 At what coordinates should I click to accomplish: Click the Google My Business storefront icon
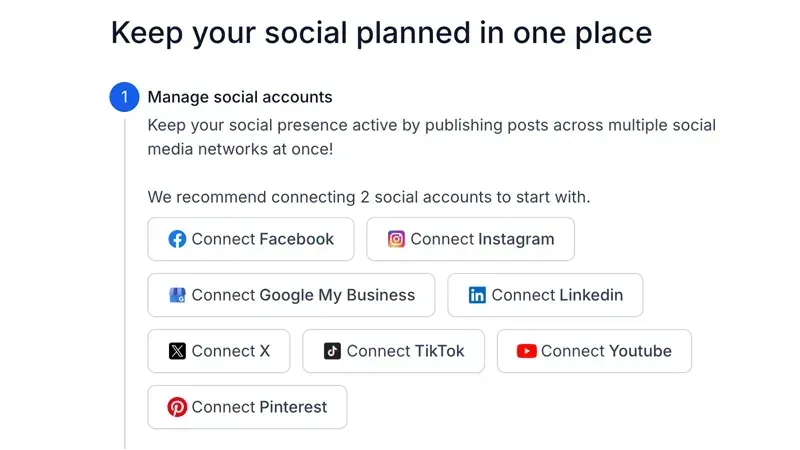177,295
